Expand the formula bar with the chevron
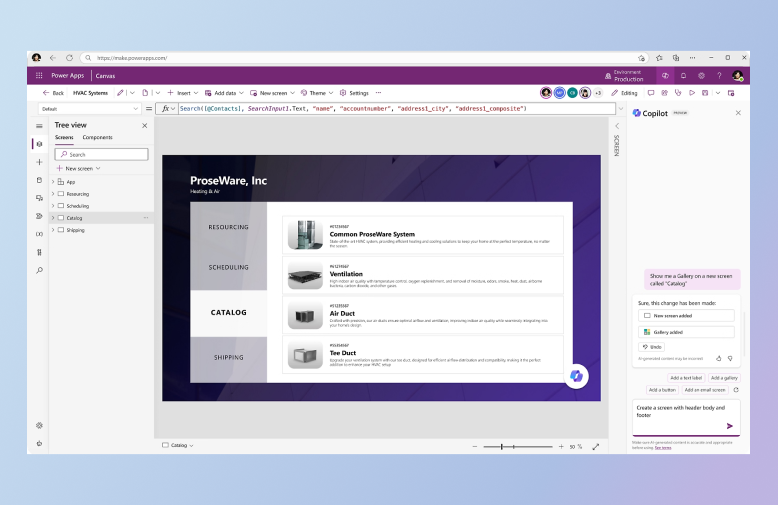Screen dimensions: 778x505 (621, 109)
